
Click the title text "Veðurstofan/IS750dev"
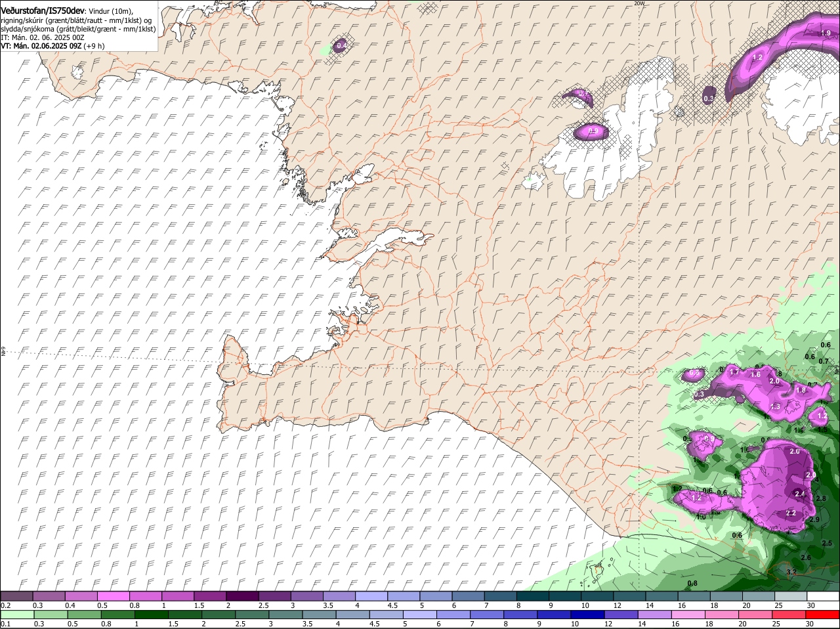point(43,11)
